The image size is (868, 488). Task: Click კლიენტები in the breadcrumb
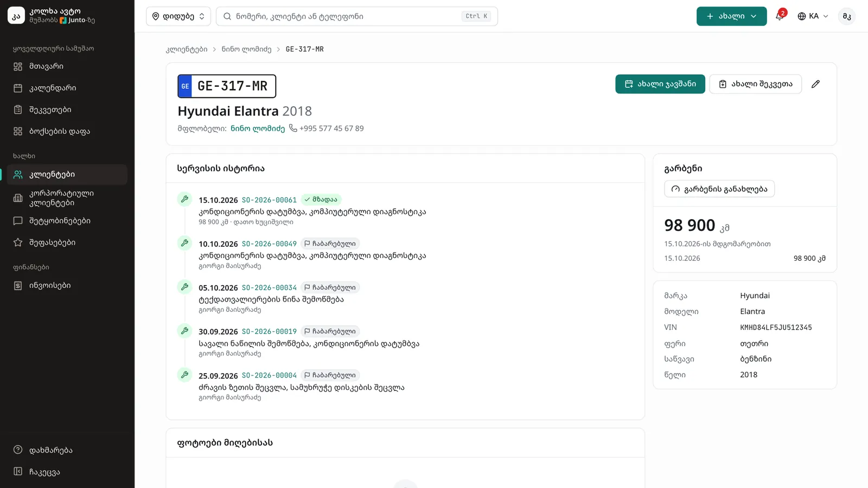pos(187,49)
